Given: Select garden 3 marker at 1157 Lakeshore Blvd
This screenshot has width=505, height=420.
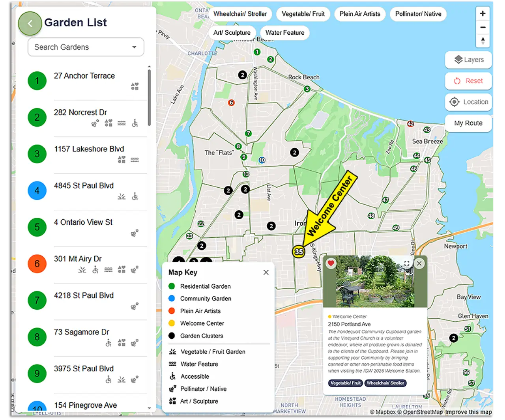Looking at the screenshot, I should 37,154.
